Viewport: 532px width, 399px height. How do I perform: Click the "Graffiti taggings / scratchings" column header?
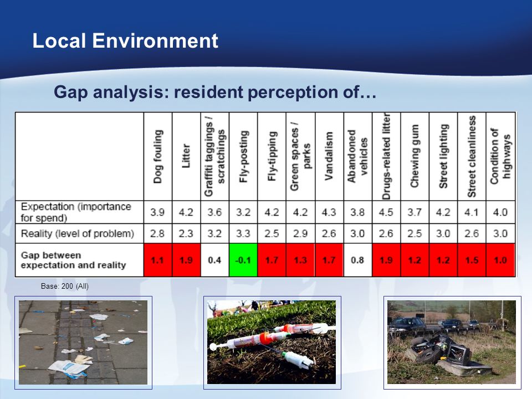click(215, 157)
